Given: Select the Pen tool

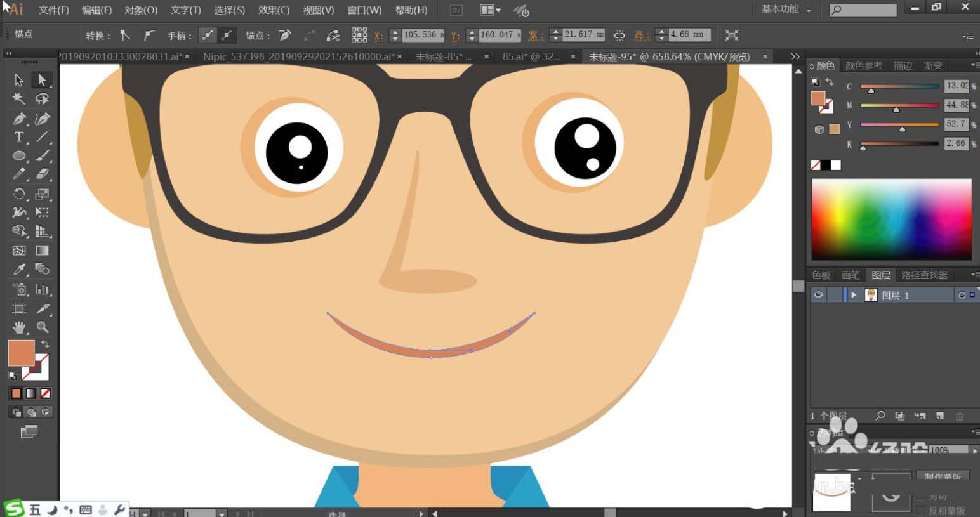Looking at the screenshot, I should click(x=19, y=119).
